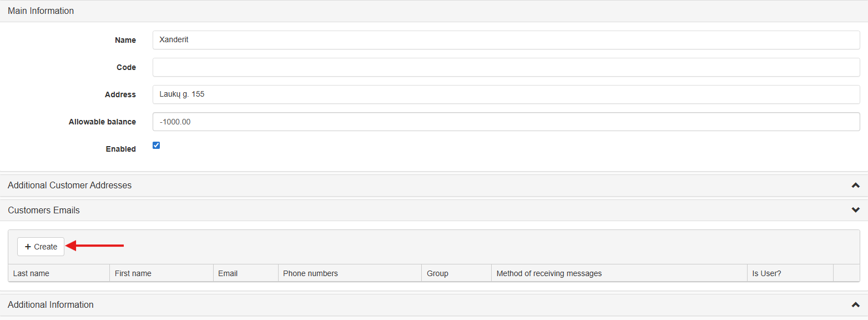The image size is (868, 320).
Task: Click the Main Information panel header
Action: (41, 11)
